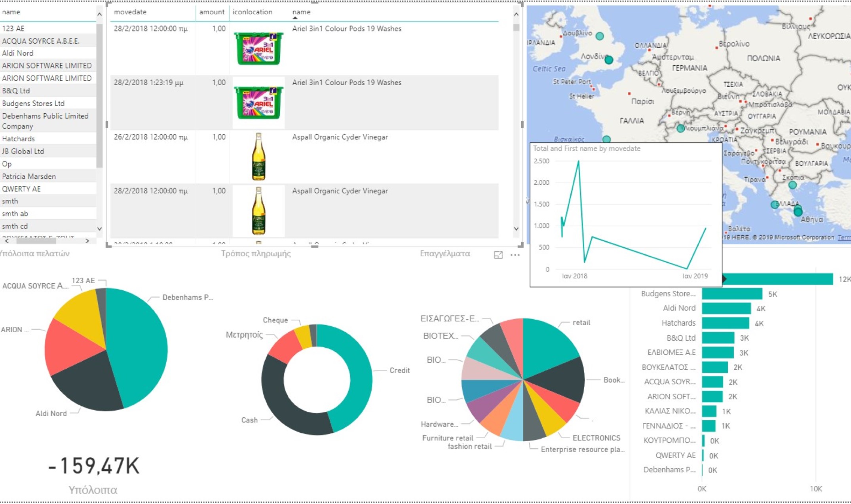Click the table's scroll-down arrow
851x504 pixels.
pos(516,229)
